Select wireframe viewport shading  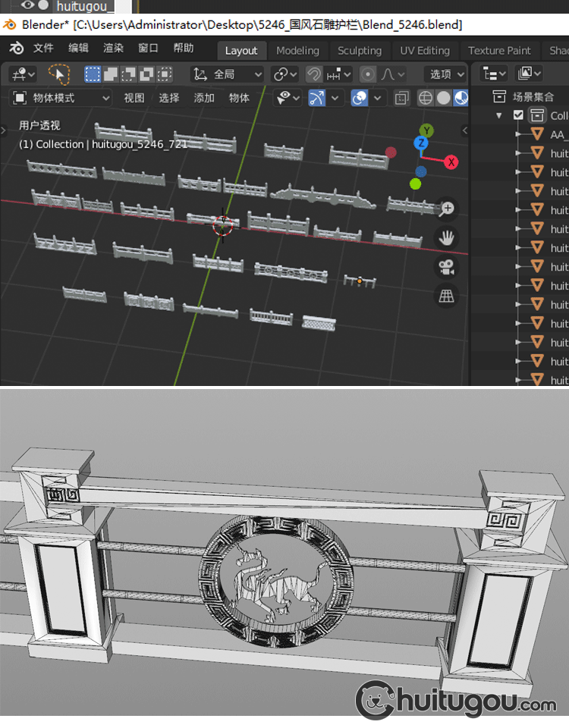(426, 98)
